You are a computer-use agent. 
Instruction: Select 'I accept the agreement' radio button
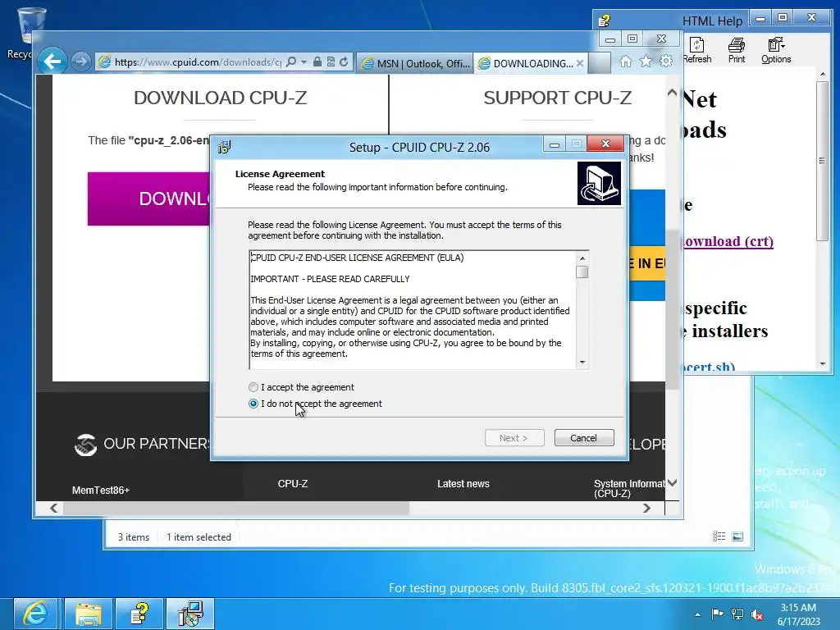253,387
